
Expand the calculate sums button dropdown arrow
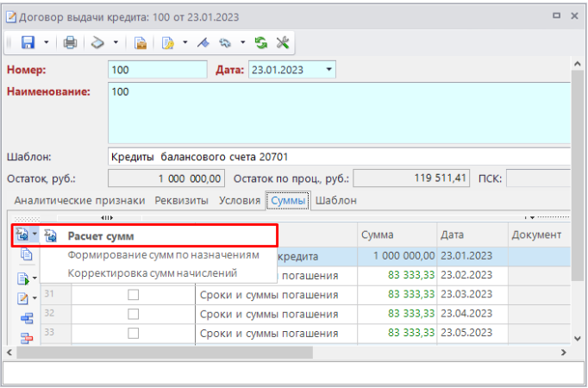35,235
